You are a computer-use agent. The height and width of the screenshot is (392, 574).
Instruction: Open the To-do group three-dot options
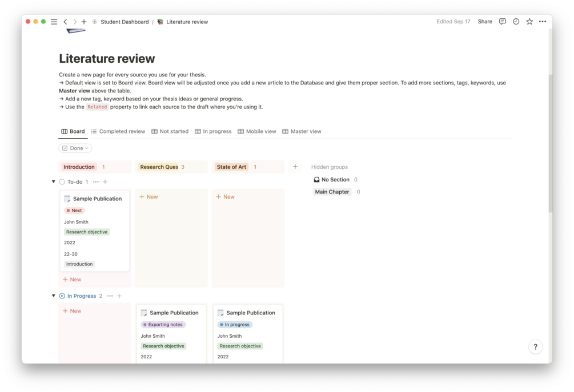tap(96, 182)
